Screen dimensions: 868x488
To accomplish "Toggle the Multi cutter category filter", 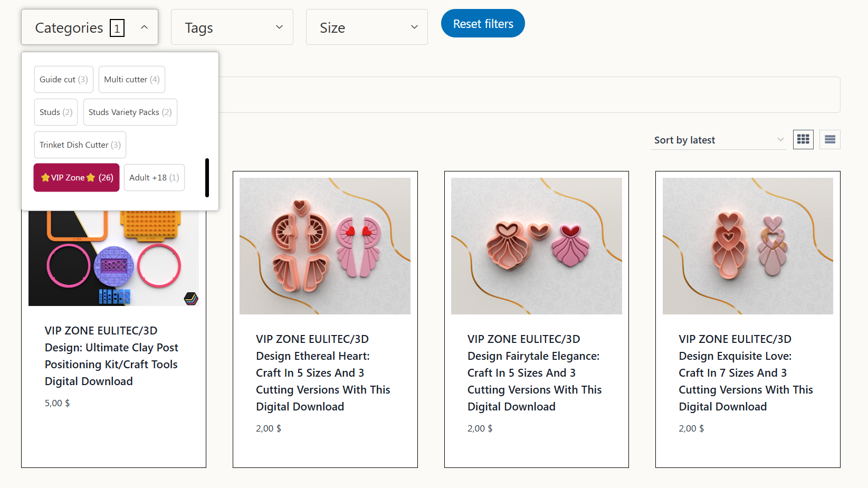I will pos(131,80).
